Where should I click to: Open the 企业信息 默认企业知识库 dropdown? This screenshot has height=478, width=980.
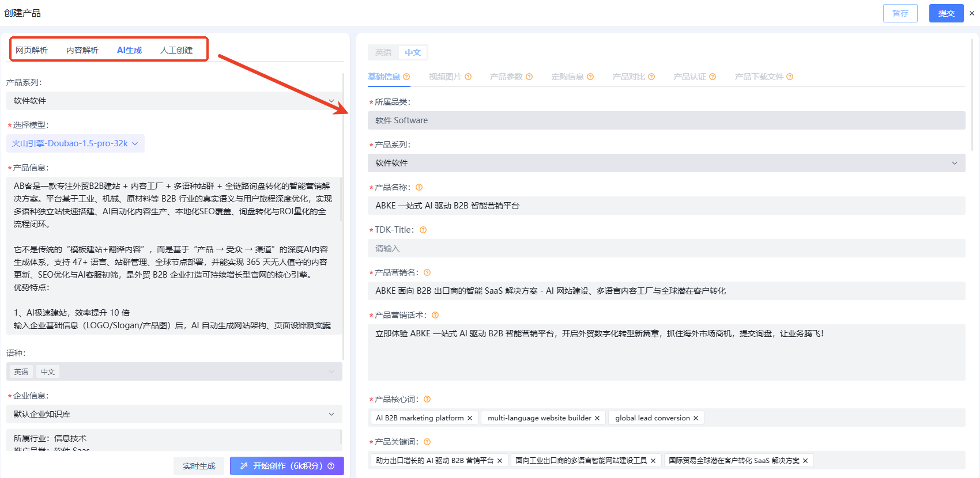(174, 414)
